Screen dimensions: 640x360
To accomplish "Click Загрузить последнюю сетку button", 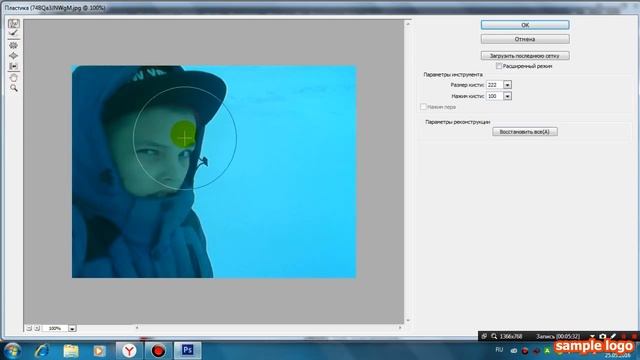I will click(x=525, y=56).
